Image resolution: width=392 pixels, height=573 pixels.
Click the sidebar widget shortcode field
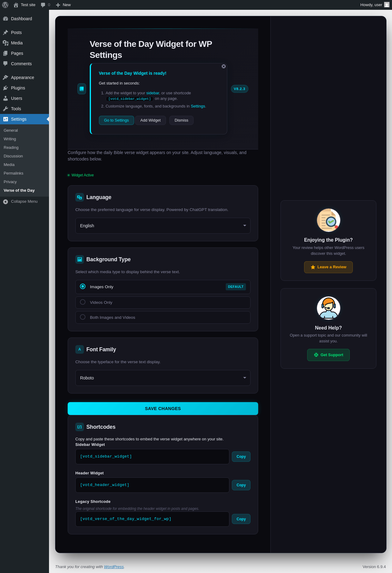152,457
